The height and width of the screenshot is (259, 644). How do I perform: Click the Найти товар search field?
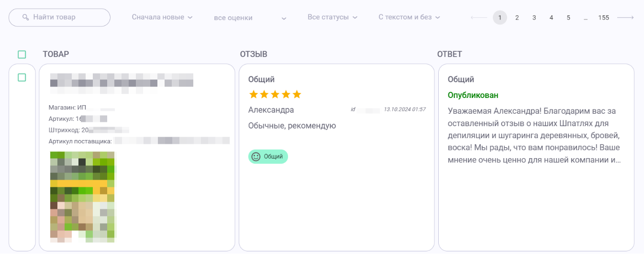point(60,17)
